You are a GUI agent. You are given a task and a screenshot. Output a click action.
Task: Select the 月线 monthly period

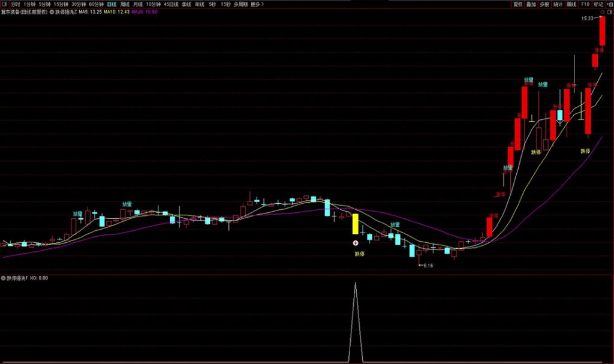(x=138, y=4)
